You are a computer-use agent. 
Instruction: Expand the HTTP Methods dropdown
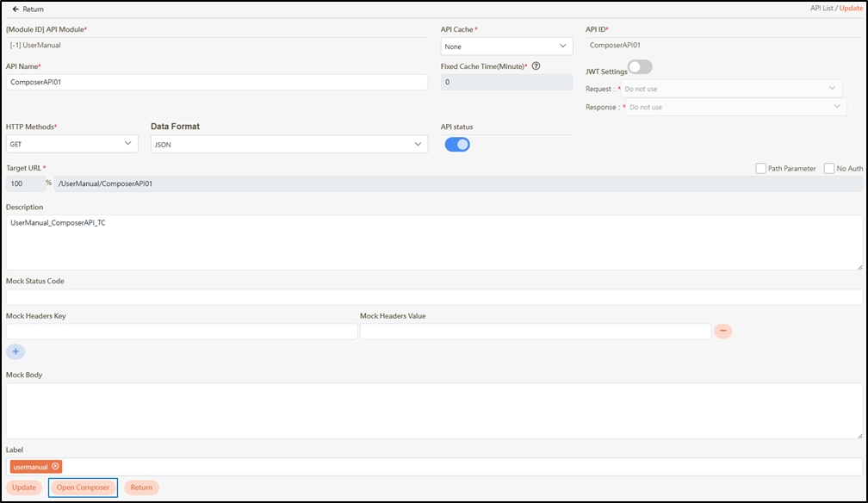coord(71,144)
